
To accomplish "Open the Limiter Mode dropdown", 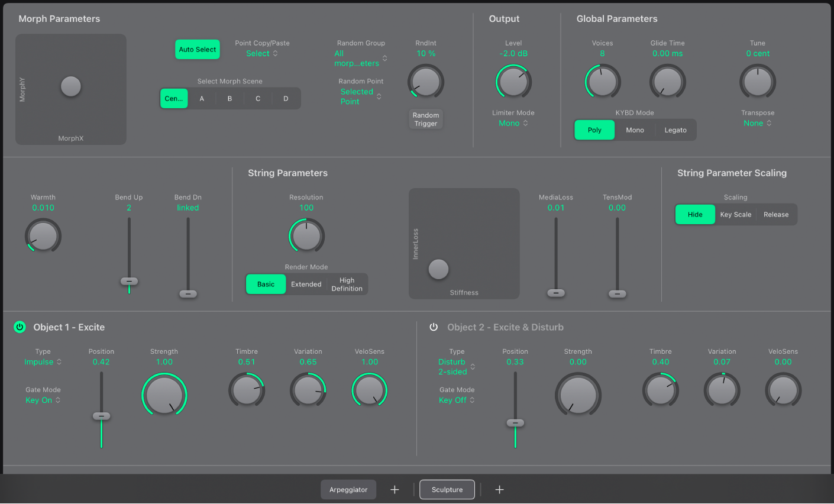I will point(513,123).
